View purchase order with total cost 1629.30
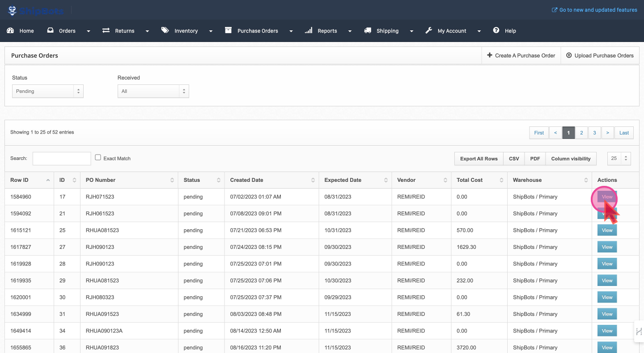Image resolution: width=644 pixels, height=353 pixels. tap(607, 247)
